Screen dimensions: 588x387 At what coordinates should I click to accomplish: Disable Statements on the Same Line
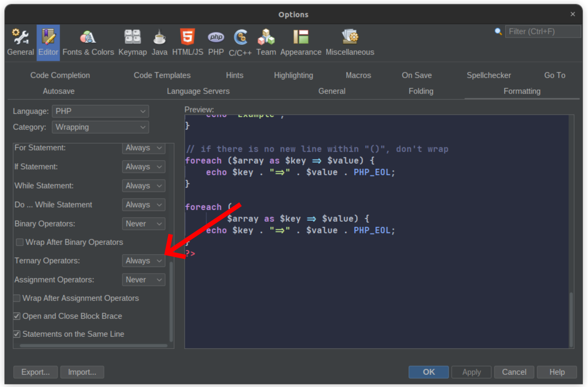pyautogui.click(x=16, y=334)
